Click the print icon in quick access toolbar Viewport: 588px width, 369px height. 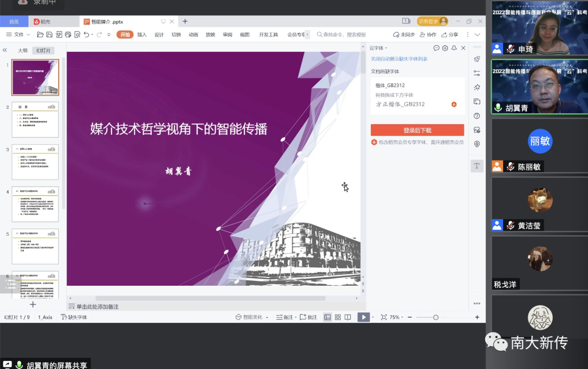[68, 34]
